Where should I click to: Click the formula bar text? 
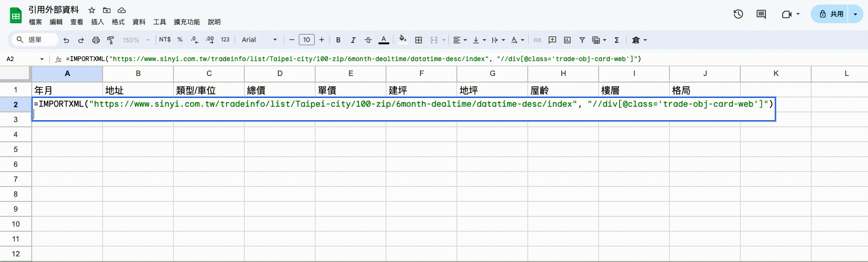click(353, 59)
